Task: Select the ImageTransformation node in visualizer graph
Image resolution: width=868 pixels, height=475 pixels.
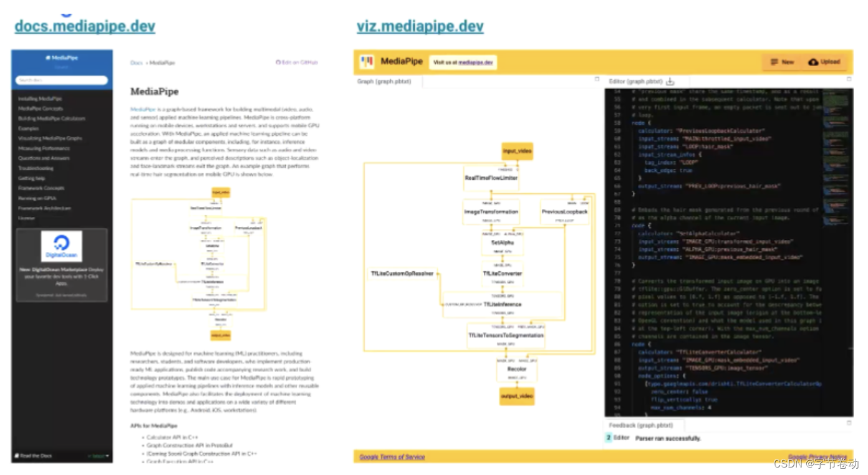Action: [491, 212]
